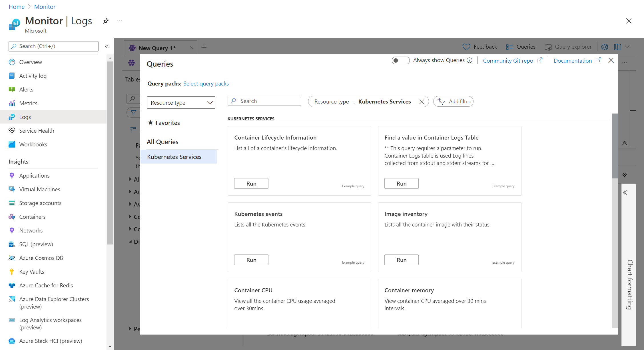The height and width of the screenshot is (350, 644).
Task: Open Networks under Insights
Action: coord(31,230)
